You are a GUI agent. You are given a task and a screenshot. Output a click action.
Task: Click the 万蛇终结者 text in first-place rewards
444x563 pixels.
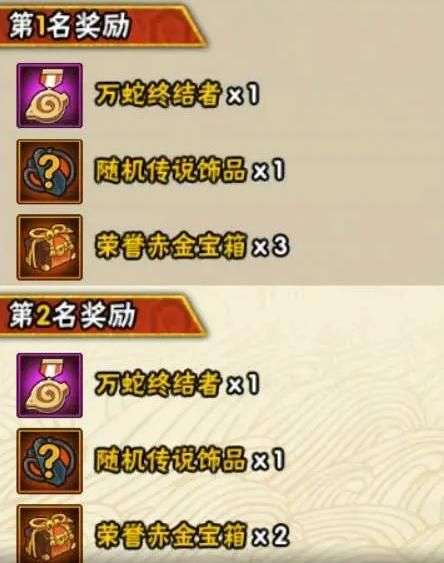coord(158,95)
